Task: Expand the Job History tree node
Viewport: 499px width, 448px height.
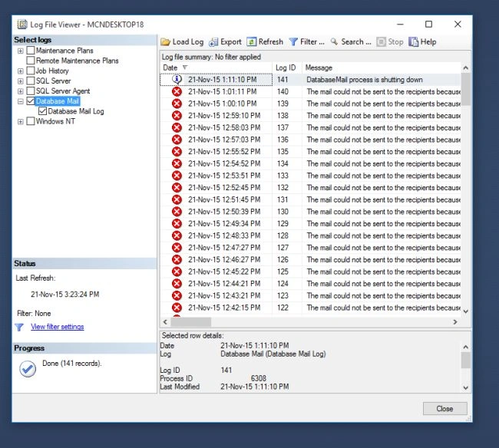Action: (21, 71)
